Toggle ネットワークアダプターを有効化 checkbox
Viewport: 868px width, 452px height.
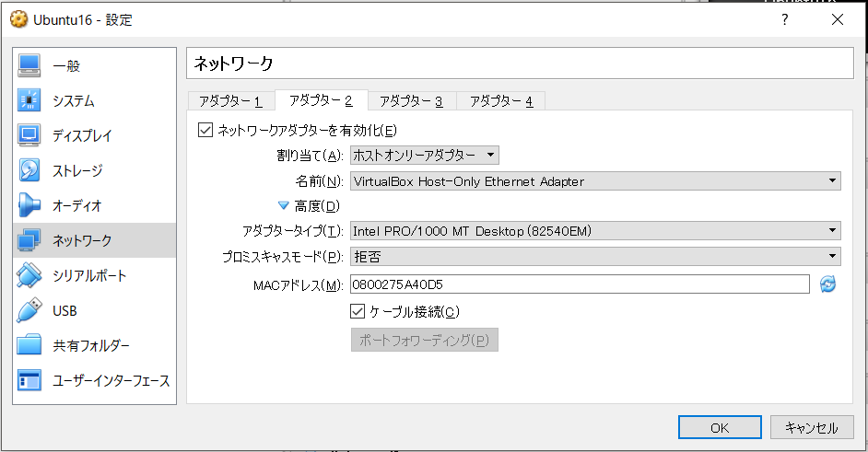tap(205, 130)
